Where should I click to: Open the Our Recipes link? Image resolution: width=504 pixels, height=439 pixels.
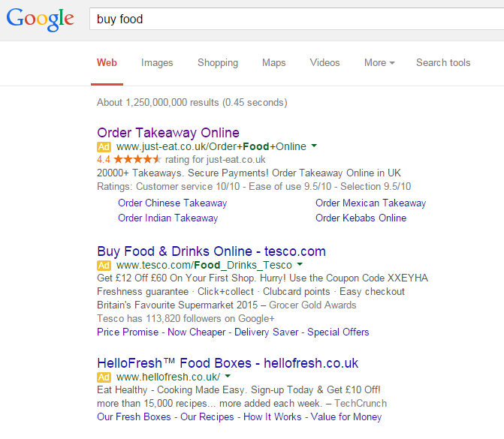(x=207, y=416)
